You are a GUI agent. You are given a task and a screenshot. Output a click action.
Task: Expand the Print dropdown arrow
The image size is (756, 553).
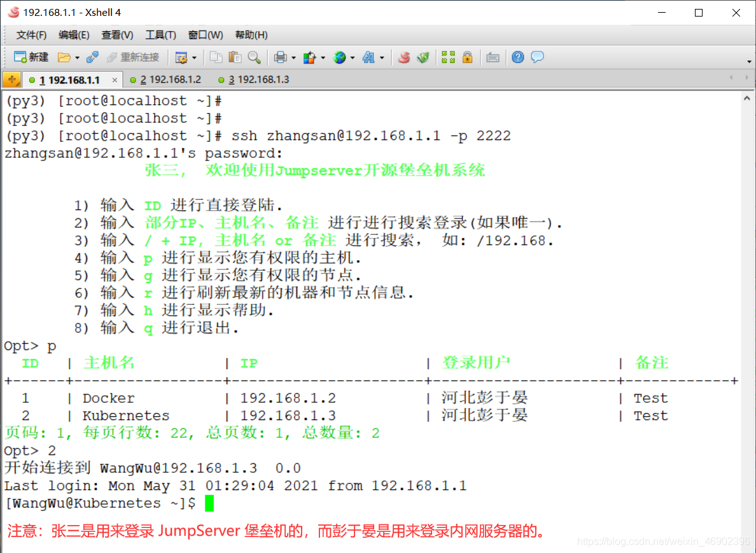[293, 58]
